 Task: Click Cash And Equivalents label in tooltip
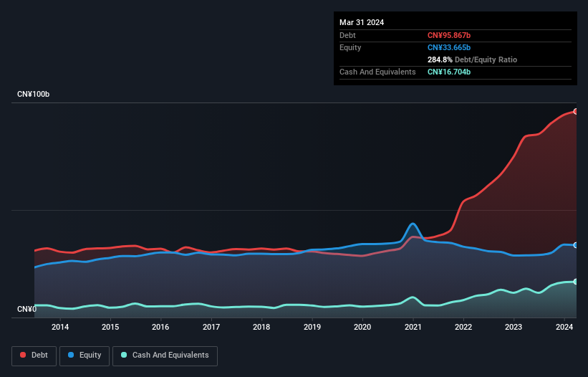[377, 72]
